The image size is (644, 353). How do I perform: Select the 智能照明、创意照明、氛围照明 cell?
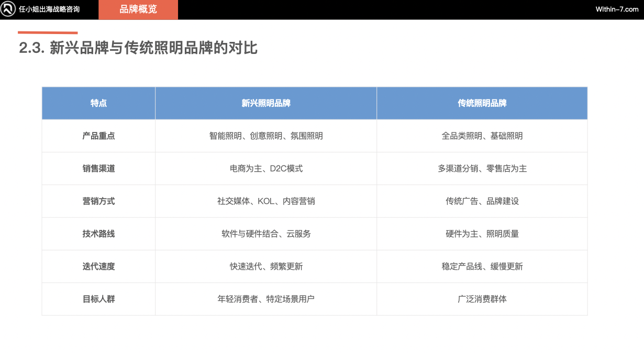(265, 135)
